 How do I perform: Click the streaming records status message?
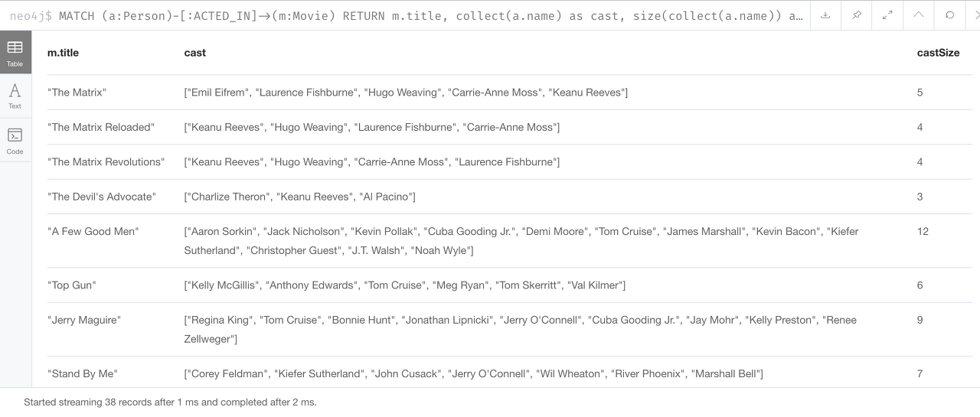170,402
